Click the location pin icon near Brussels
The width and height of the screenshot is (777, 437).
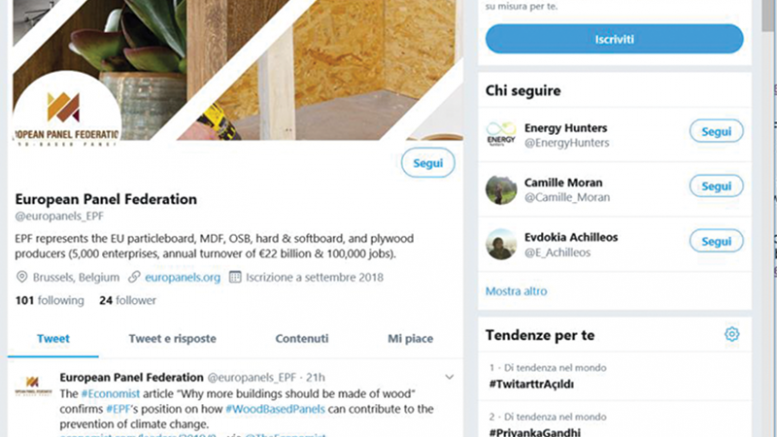[x=21, y=276]
